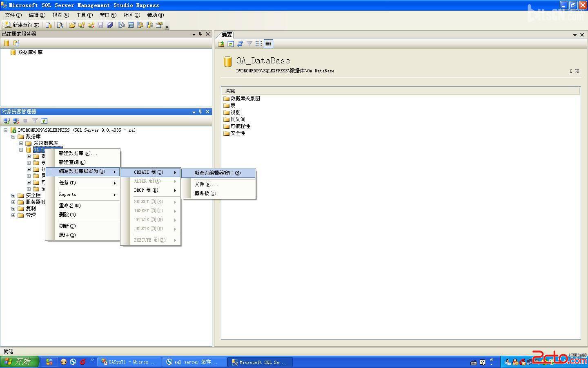This screenshot has width=588, height=368.
Task: Choose 新查询编辑器窗口 from the submenu
Action: (x=217, y=173)
